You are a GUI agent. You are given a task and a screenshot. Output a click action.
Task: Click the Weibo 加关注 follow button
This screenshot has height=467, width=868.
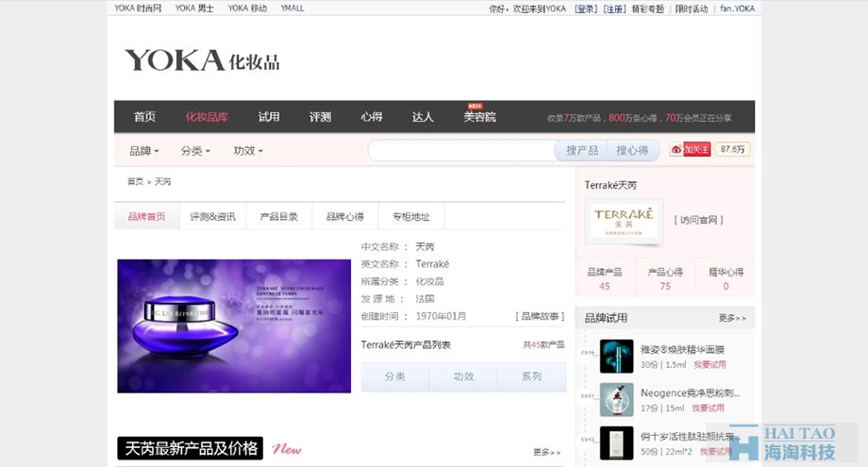point(690,149)
